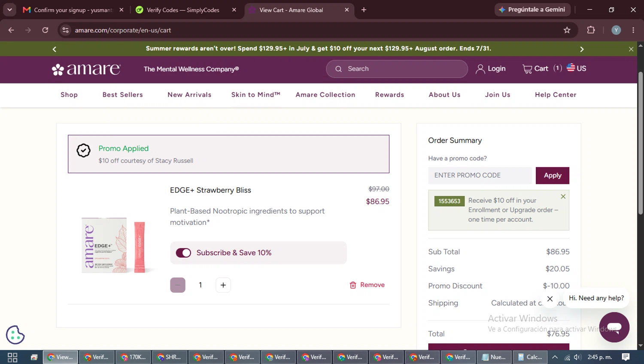This screenshot has height=364, width=644.
Task: Open a new browser tab
Action: [364, 10]
